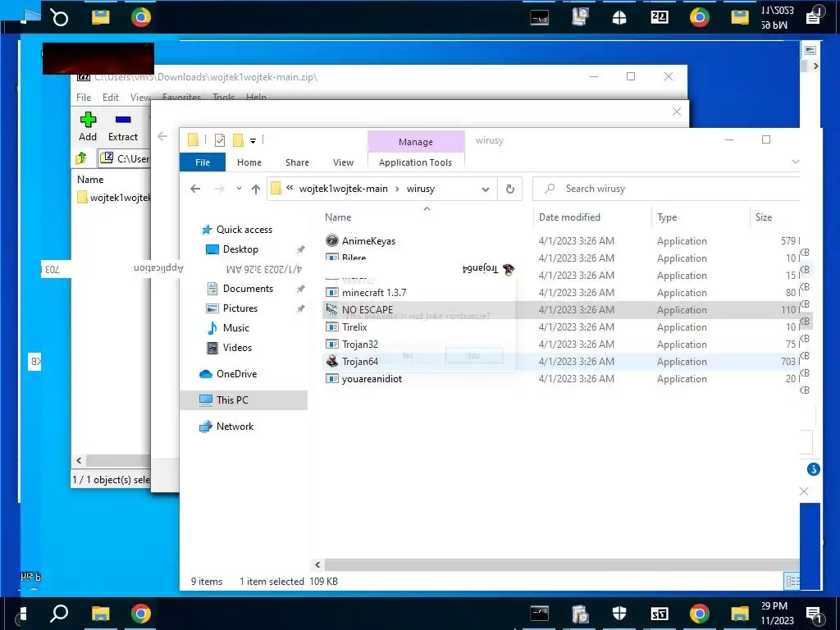Select This PC in navigation pane
840x630 pixels.
243,400
